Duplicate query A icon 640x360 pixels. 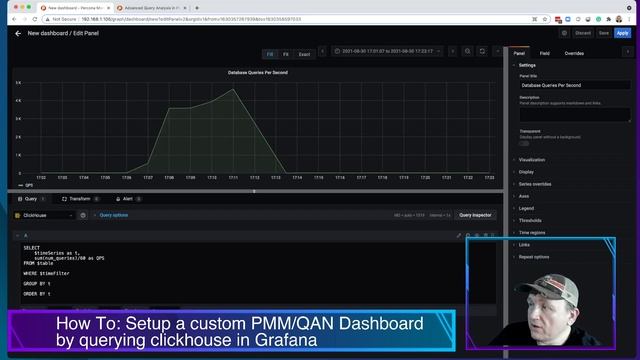468,236
